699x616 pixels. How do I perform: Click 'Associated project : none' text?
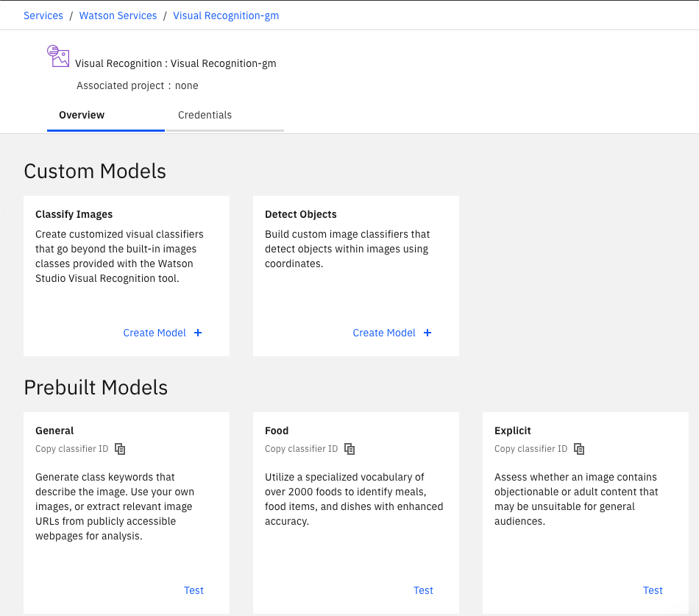pos(138,85)
